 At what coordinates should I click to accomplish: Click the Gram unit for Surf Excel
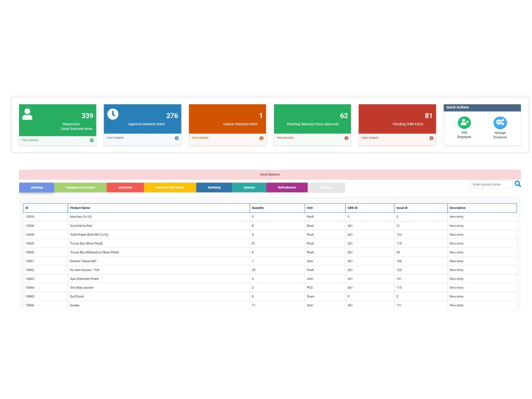[x=311, y=296]
